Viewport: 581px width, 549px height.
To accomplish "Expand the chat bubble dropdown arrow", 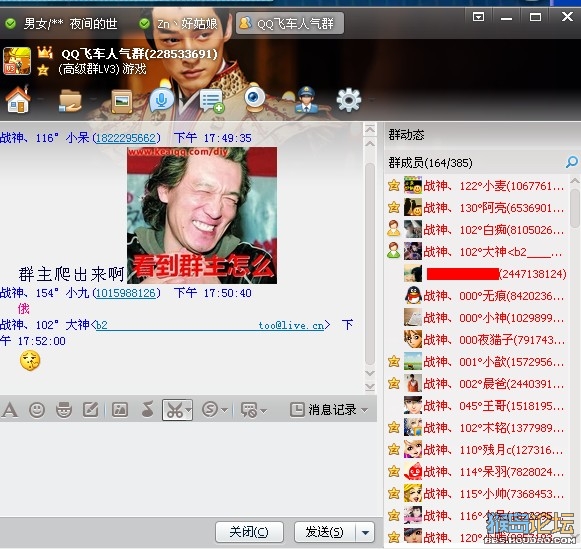I will (263, 410).
